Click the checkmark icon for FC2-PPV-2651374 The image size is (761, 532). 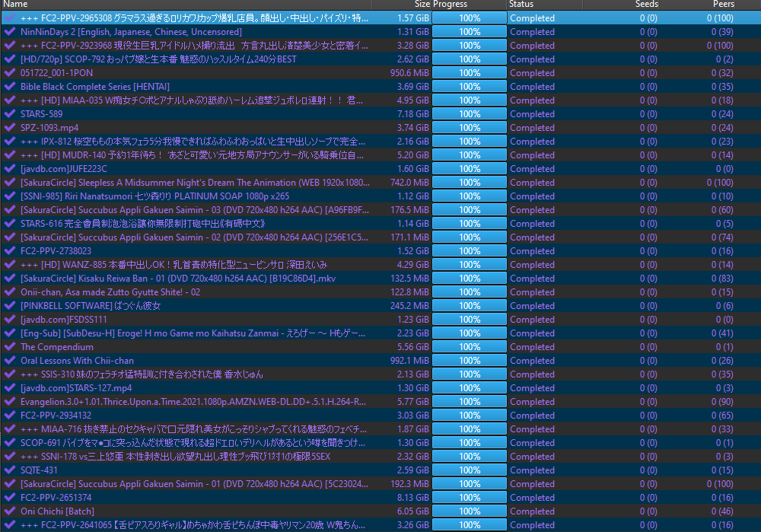[x=9, y=497]
